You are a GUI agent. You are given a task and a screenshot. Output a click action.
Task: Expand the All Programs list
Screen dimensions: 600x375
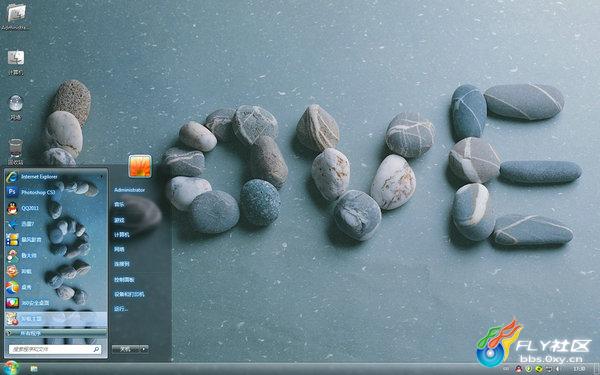point(56,333)
